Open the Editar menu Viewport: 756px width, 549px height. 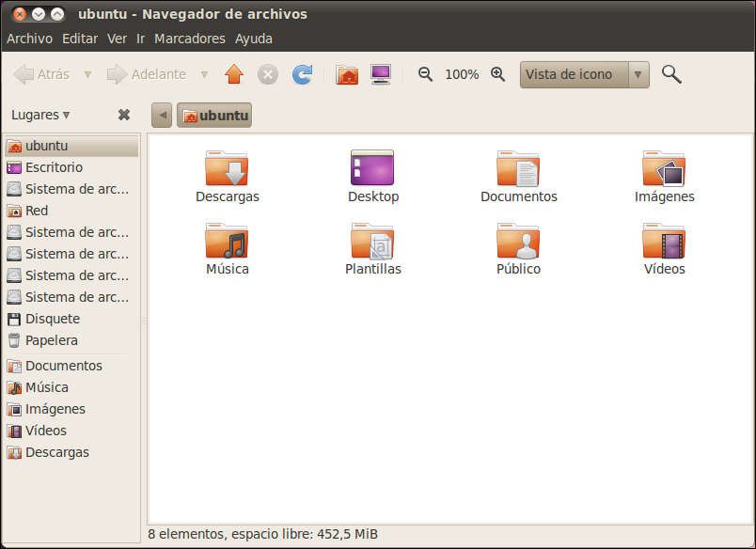pyautogui.click(x=80, y=39)
